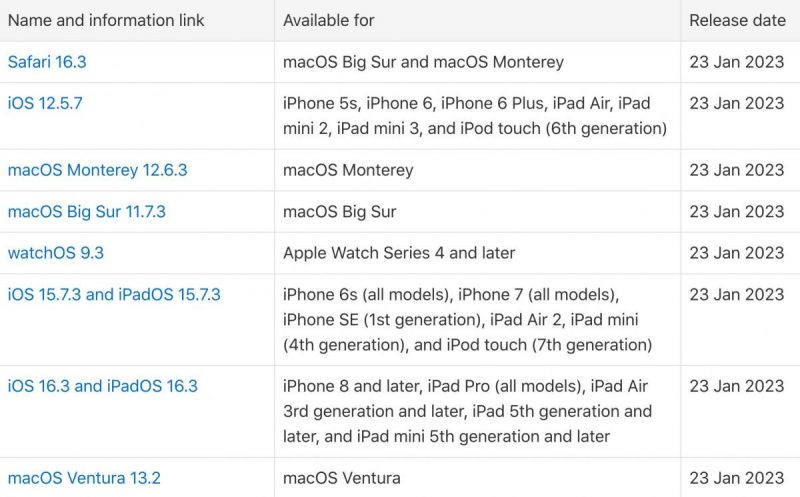Click the "Name and information link" column header
800x497 pixels.
coord(106,20)
